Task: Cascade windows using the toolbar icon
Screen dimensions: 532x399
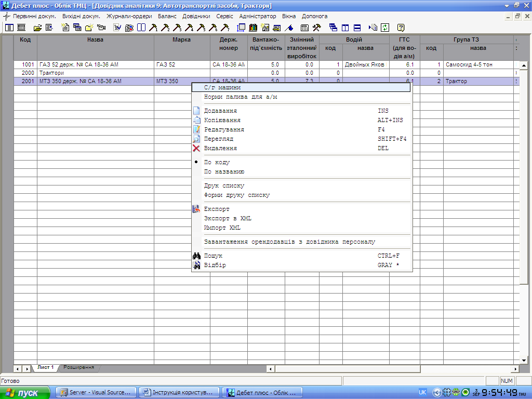Action: [x=333, y=28]
